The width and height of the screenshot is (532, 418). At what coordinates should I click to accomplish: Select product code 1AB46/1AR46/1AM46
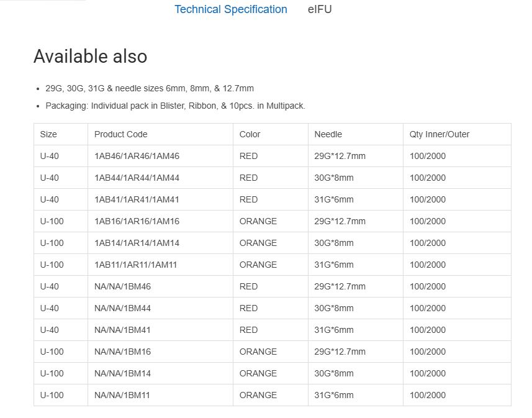pyautogui.click(x=137, y=156)
